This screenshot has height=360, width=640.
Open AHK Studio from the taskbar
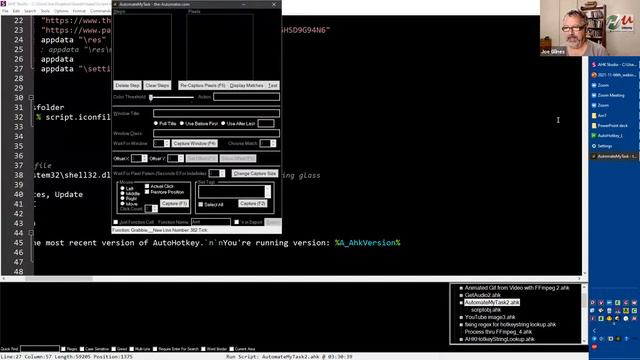(614, 65)
